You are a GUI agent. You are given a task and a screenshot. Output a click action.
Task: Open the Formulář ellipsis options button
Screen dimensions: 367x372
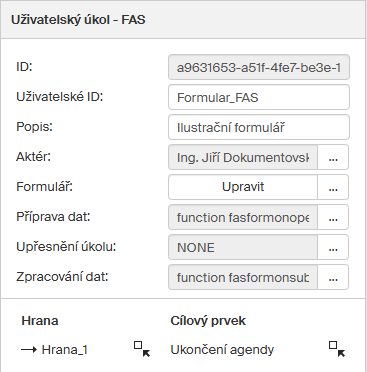click(x=333, y=187)
